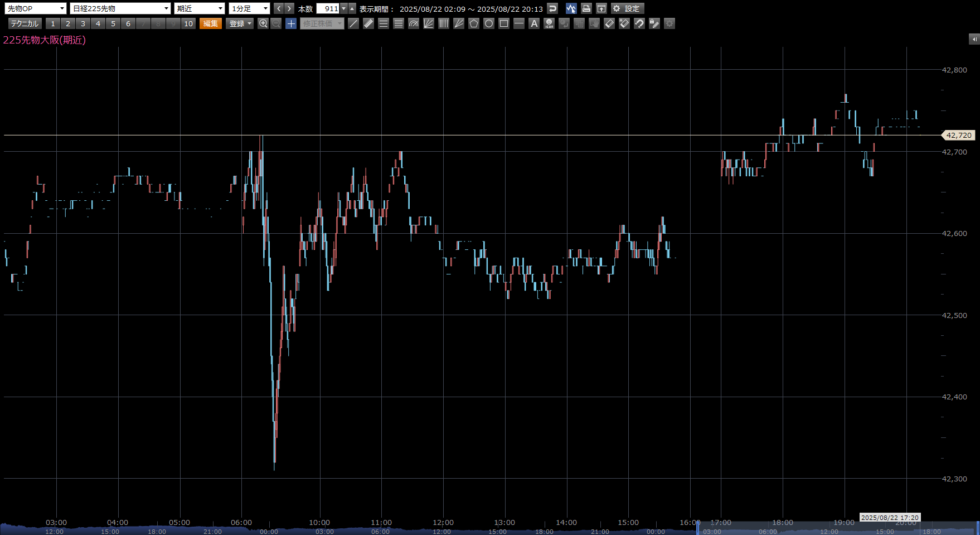Select the Fibonacci arc drawing tool
This screenshot has height=535, width=980.
pyautogui.click(x=414, y=23)
